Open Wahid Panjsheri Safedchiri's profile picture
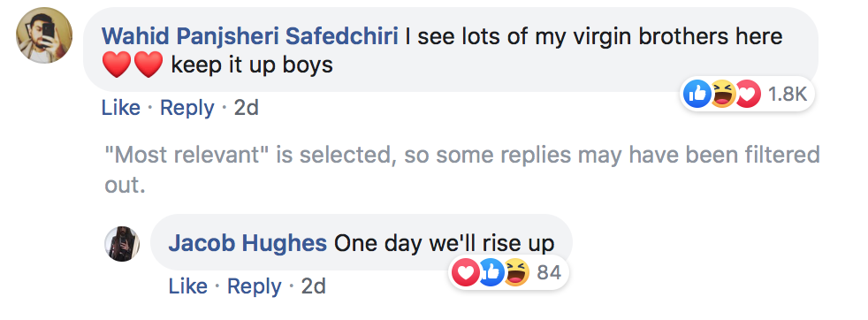Viewport: 868px width, 320px height. coord(44,35)
